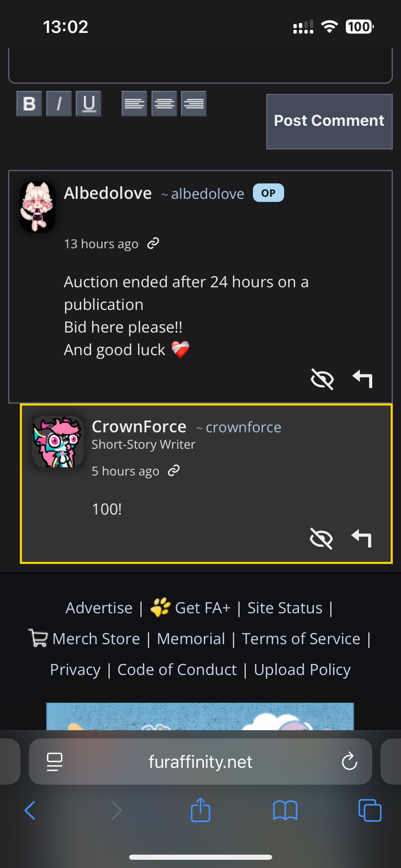This screenshot has height=868, width=401.
Task: Open the albedolove profile link
Action: (x=203, y=194)
